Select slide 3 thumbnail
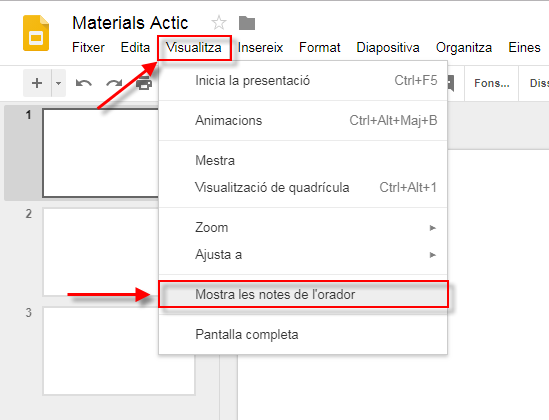 coord(119,351)
